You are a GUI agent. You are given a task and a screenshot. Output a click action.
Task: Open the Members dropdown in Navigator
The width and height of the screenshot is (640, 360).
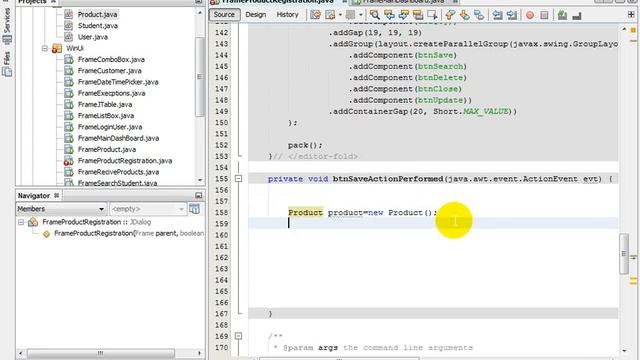pyautogui.click(x=61, y=209)
